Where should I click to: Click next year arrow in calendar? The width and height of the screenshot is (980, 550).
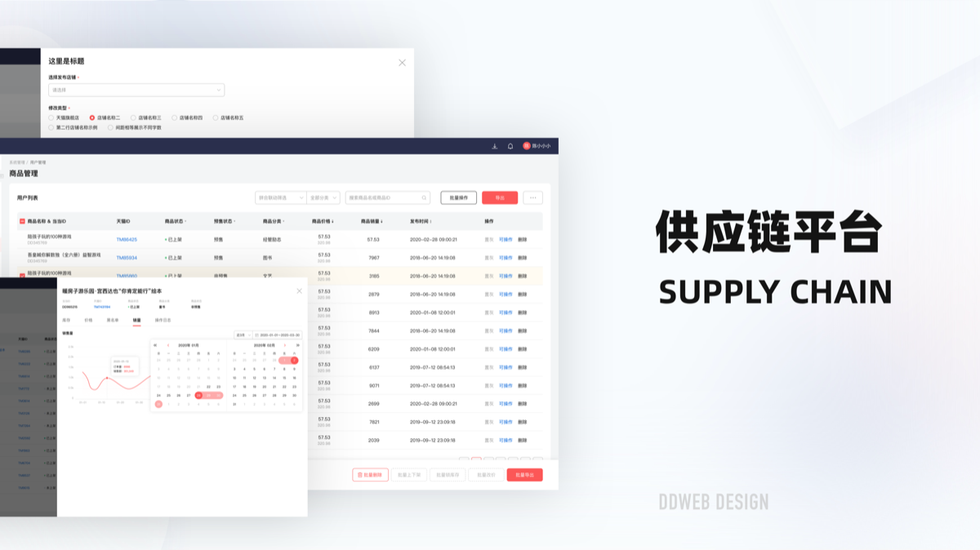tap(297, 345)
